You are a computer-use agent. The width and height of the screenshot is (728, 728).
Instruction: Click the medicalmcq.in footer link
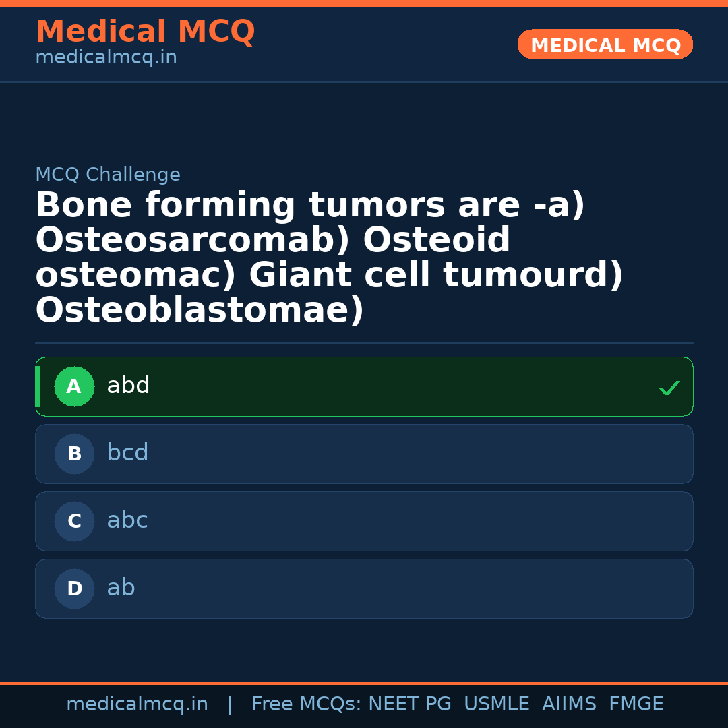(x=137, y=704)
